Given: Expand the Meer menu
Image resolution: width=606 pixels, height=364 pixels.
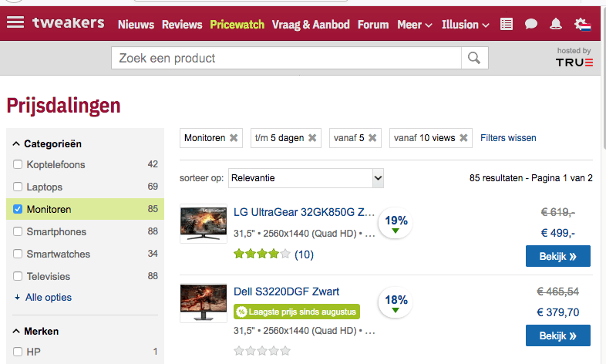Looking at the screenshot, I should 415,25.
